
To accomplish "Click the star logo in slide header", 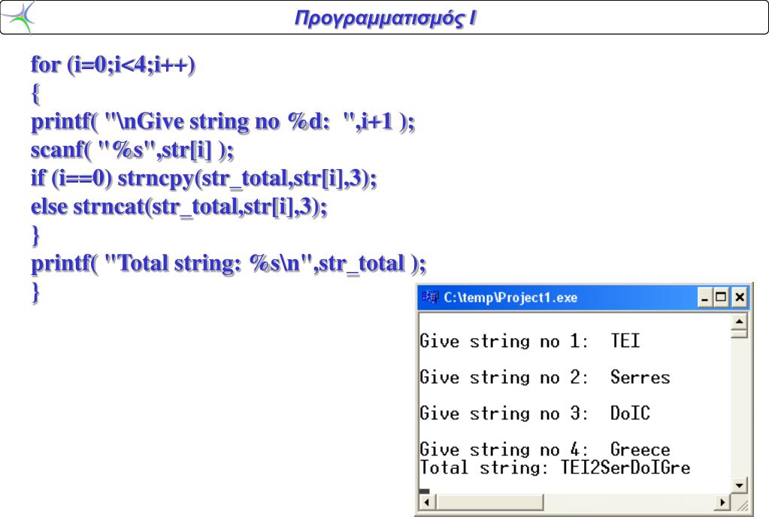I will pos(18,17).
